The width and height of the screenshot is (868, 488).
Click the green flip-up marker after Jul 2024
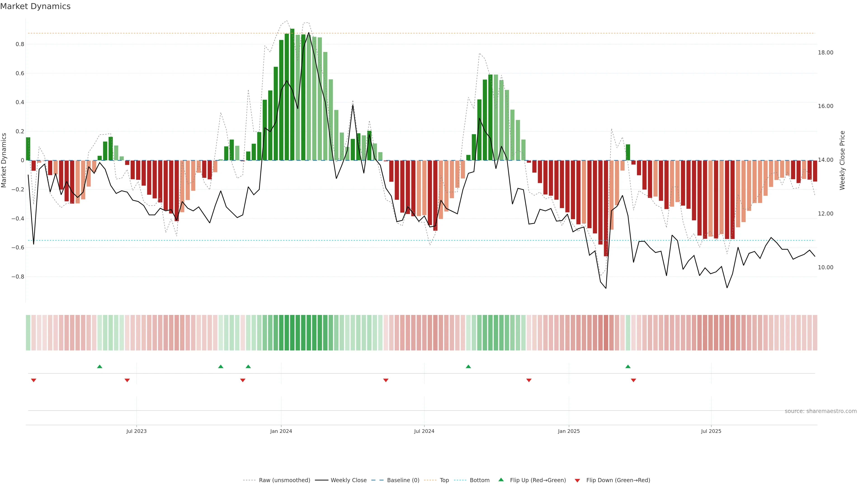click(x=468, y=366)
